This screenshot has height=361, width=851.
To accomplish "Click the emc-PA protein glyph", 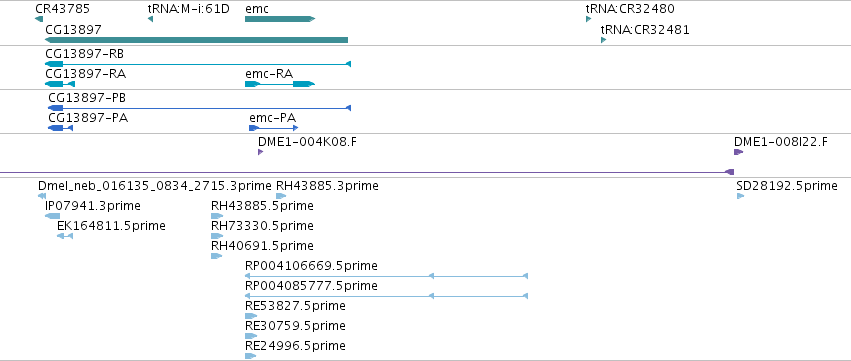I will tap(274, 128).
